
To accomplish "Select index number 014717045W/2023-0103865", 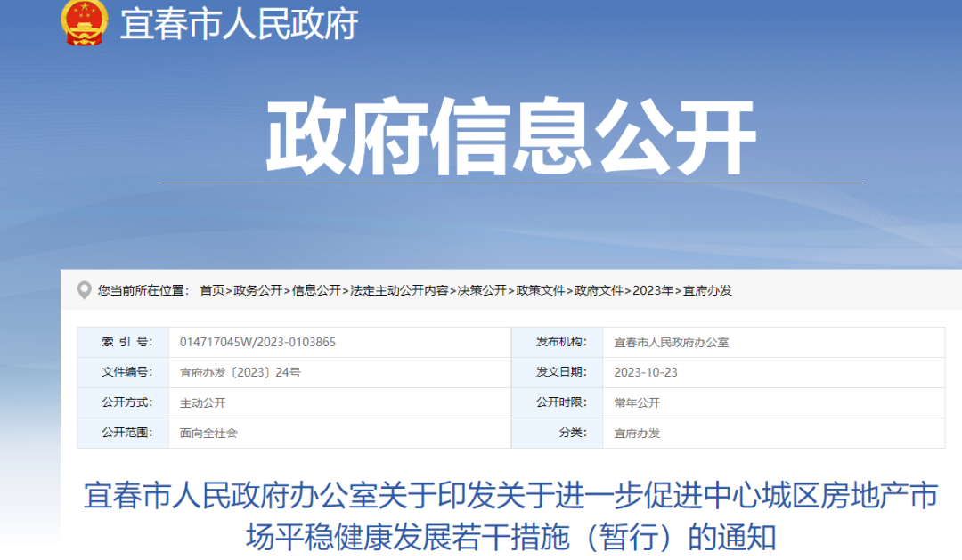I will [x=257, y=342].
